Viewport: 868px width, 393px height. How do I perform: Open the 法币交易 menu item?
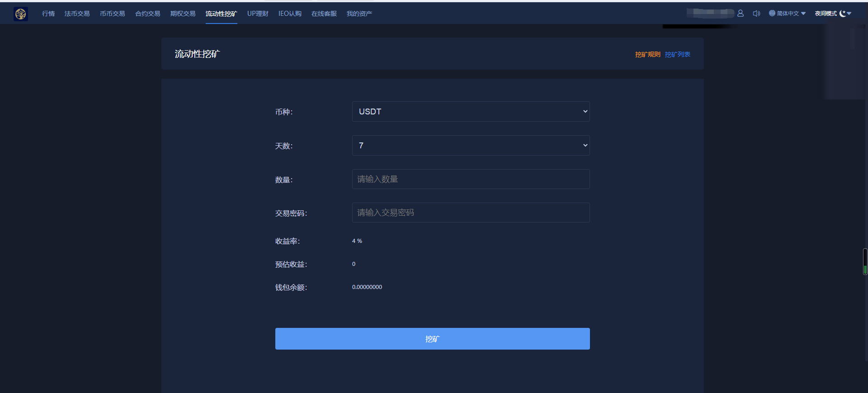pyautogui.click(x=77, y=14)
